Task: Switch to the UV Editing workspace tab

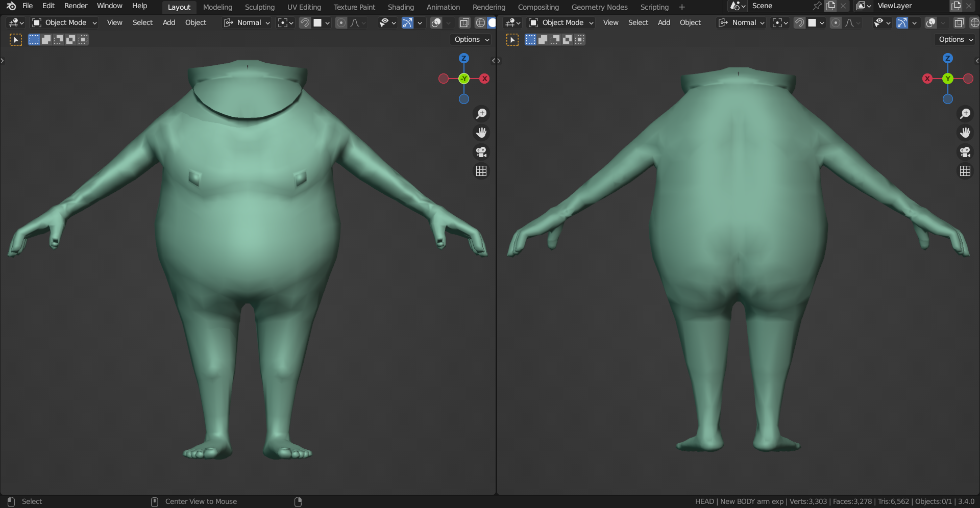Action: pyautogui.click(x=304, y=7)
